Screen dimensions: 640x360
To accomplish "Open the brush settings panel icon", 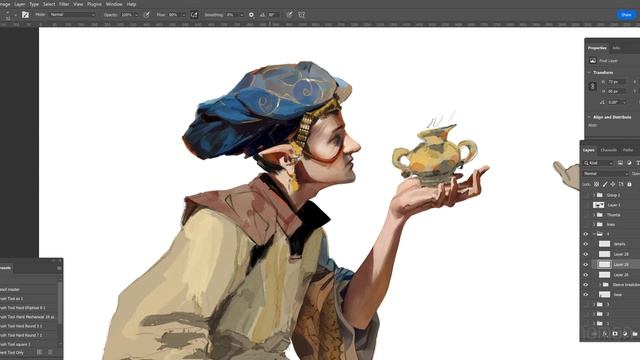I will tap(25, 15).
